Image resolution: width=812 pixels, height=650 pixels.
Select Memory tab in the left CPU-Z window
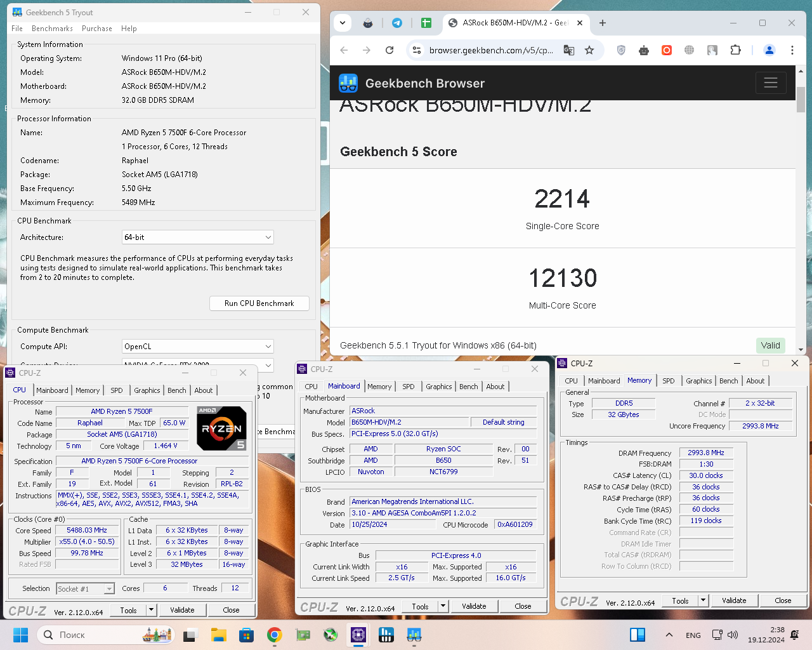tap(88, 390)
